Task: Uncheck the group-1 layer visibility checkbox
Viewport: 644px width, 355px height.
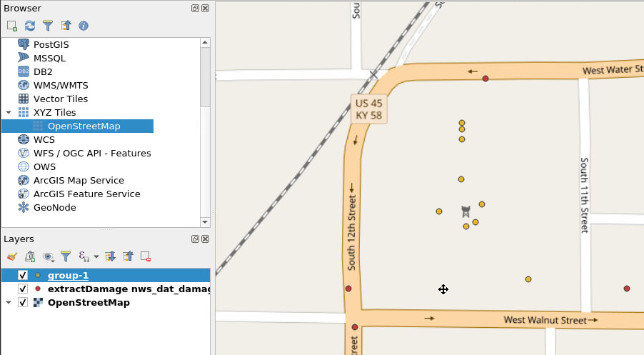Action: coord(23,276)
